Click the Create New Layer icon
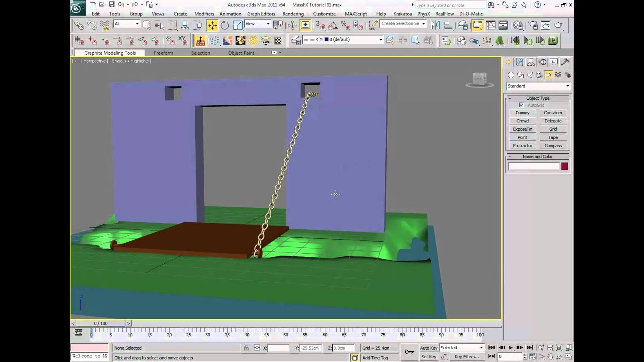 [x=390, y=40]
